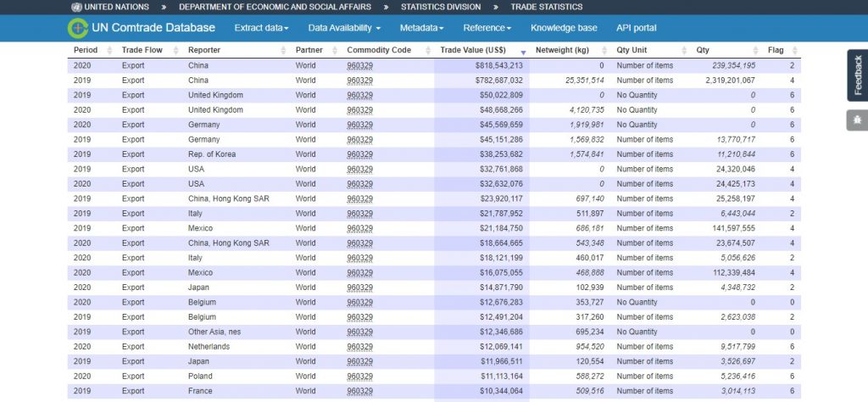Sort by Trade Flow column arrows
Image resolution: width=868 pixels, height=402 pixels.
[175, 50]
